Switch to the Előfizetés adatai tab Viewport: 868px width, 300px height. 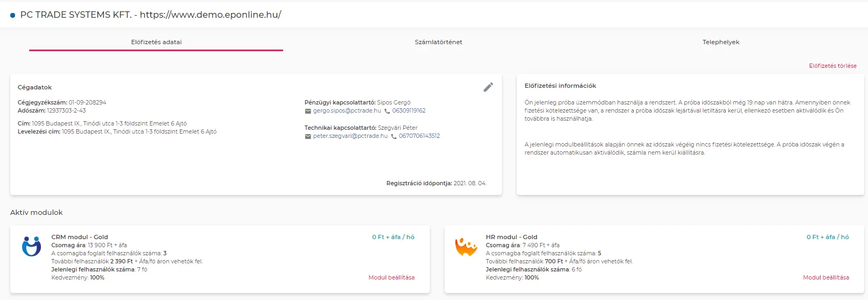pyautogui.click(x=156, y=42)
